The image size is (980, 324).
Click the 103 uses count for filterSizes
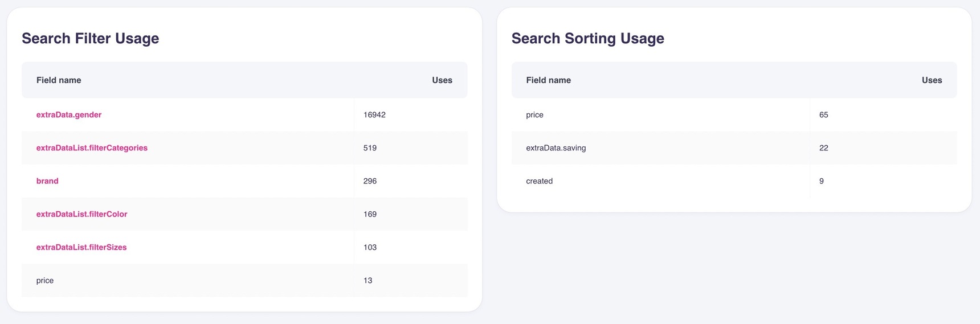pos(370,247)
